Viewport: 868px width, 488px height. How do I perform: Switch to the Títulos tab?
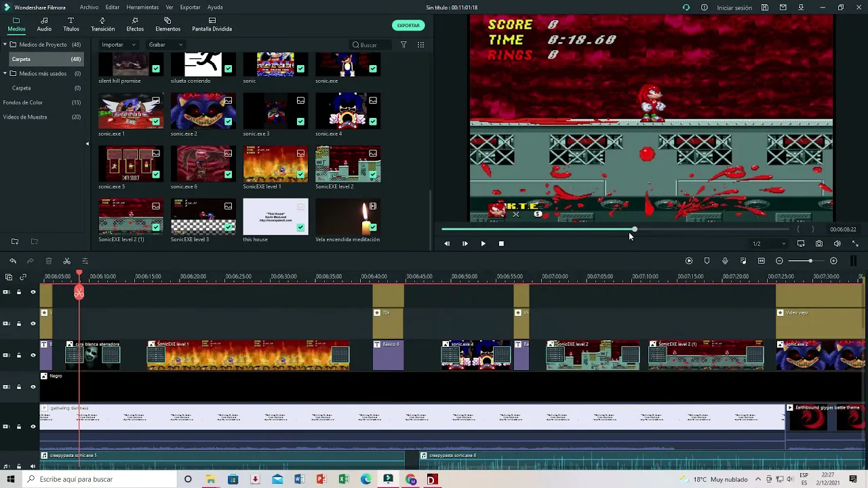(x=71, y=25)
